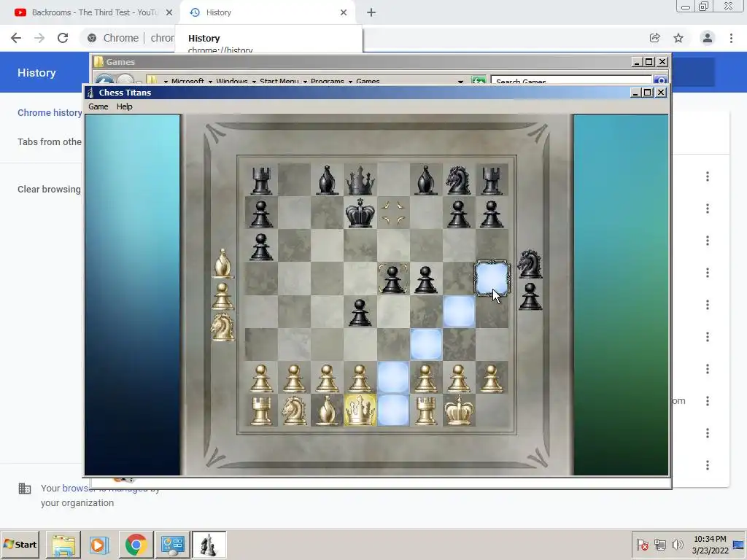
Task: Click the captured white bishop beside the board
Action: [x=222, y=263]
